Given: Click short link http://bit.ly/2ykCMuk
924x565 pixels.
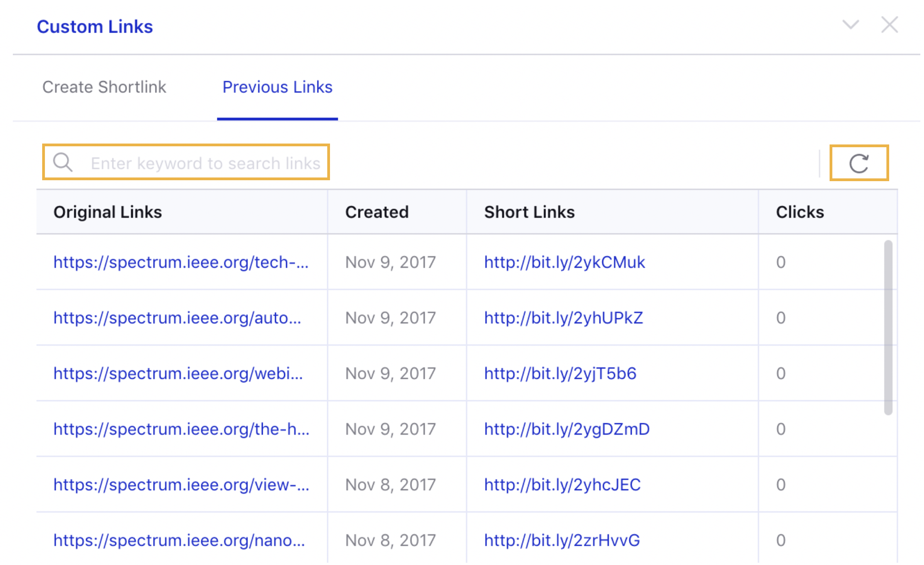Looking at the screenshot, I should point(565,263).
